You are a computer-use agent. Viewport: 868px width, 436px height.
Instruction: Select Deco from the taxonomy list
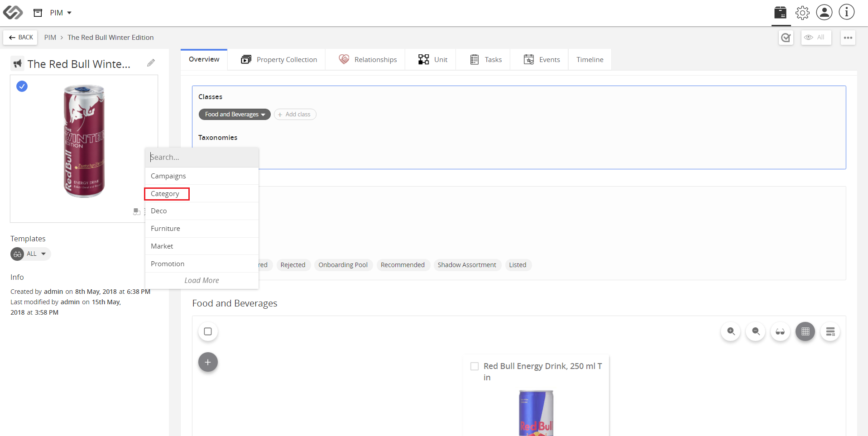pyautogui.click(x=202, y=211)
